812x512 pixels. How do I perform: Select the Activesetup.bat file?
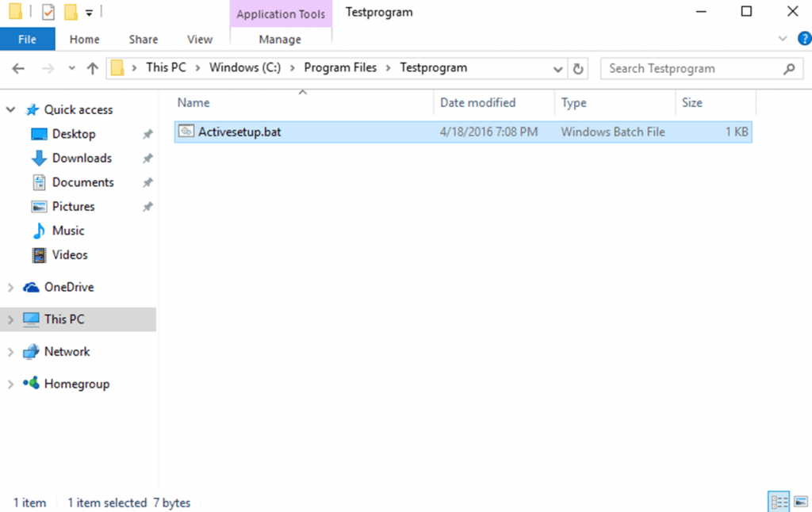click(x=239, y=132)
